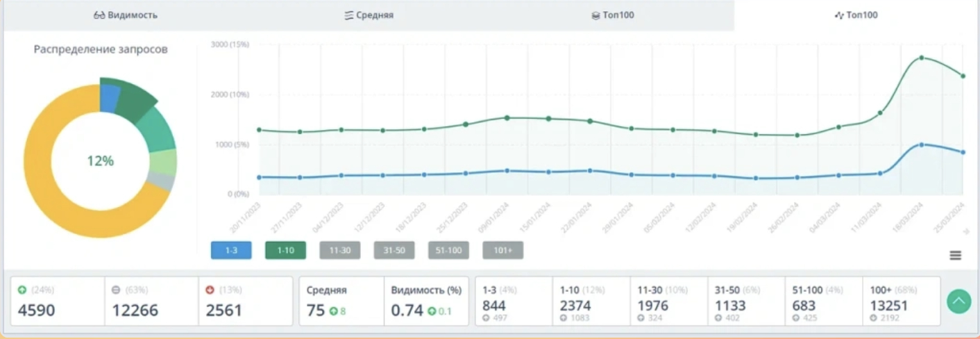Click the 100+ card showing 13251
The width and height of the screenshot is (980, 339).
point(902,301)
